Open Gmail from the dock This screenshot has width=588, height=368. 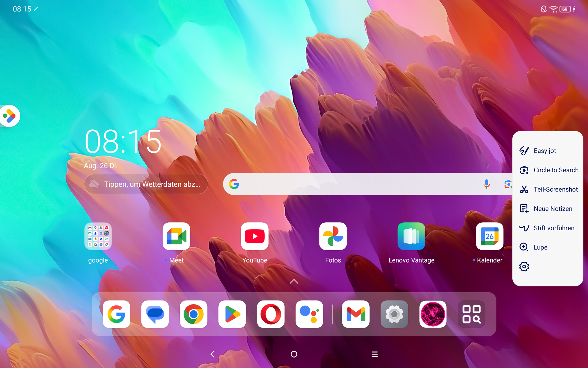click(356, 314)
